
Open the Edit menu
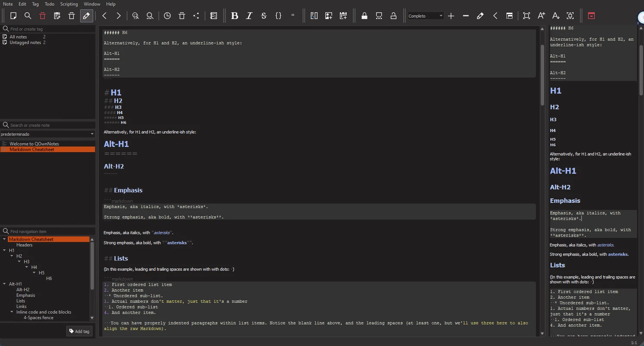coord(22,4)
